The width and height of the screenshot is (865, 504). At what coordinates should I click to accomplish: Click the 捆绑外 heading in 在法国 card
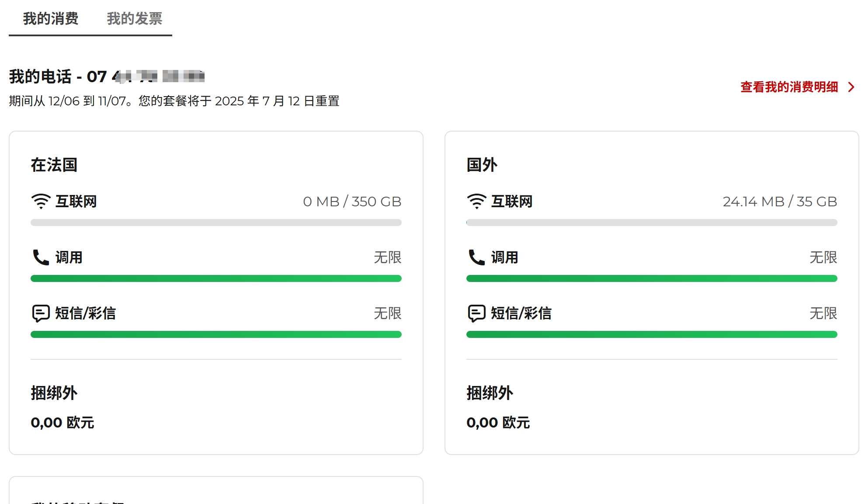tap(54, 393)
